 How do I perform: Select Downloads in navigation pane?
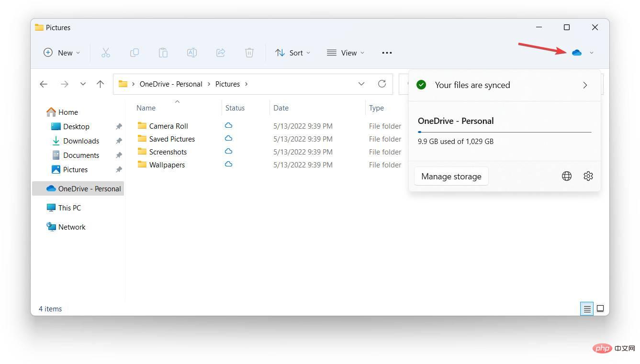tap(75, 141)
